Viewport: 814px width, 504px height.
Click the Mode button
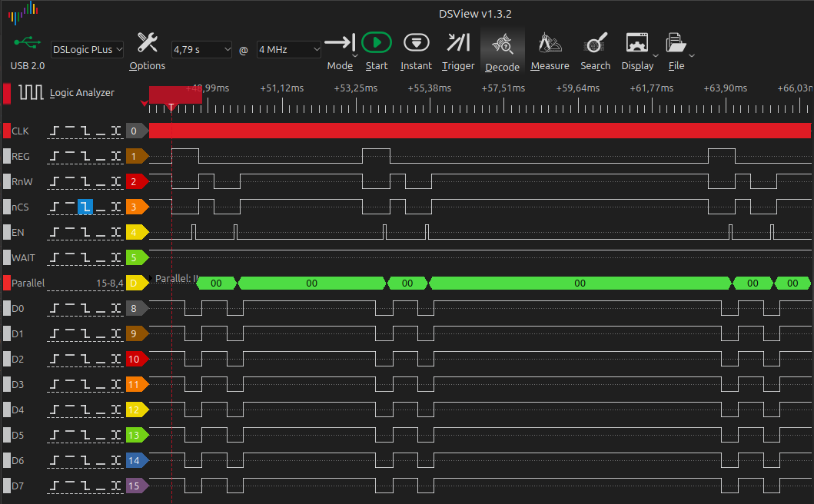coord(339,43)
